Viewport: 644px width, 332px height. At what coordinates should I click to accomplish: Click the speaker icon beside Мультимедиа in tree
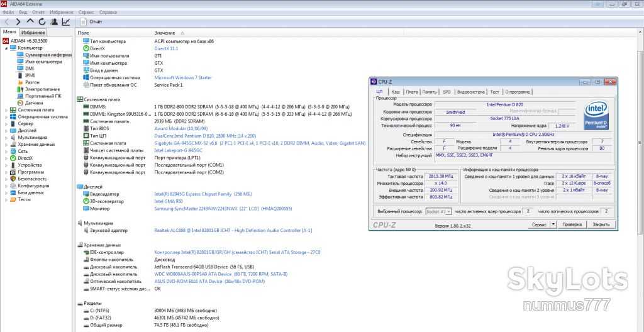tap(13, 137)
